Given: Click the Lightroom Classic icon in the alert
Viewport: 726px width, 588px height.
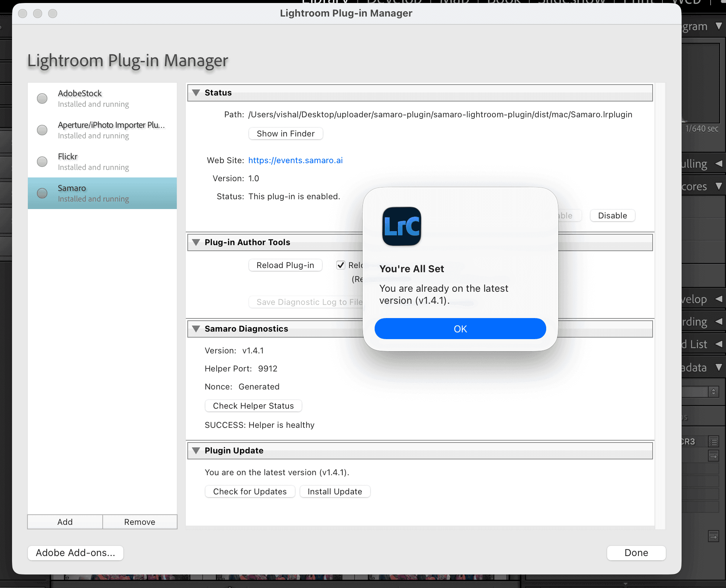Looking at the screenshot, I should coord(402,226).
